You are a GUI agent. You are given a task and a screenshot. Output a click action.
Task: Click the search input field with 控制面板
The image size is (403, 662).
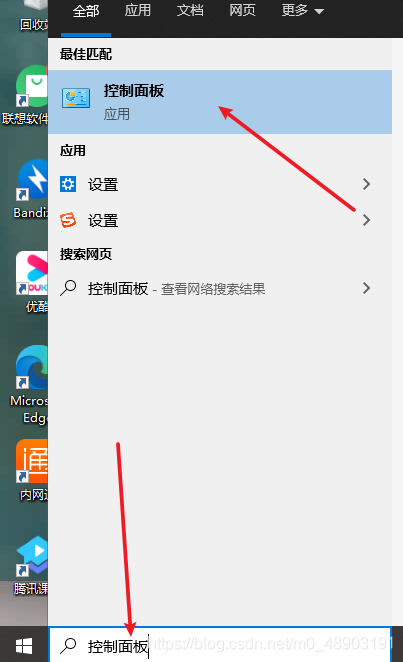pyautogui.click(x=220, y=645)
